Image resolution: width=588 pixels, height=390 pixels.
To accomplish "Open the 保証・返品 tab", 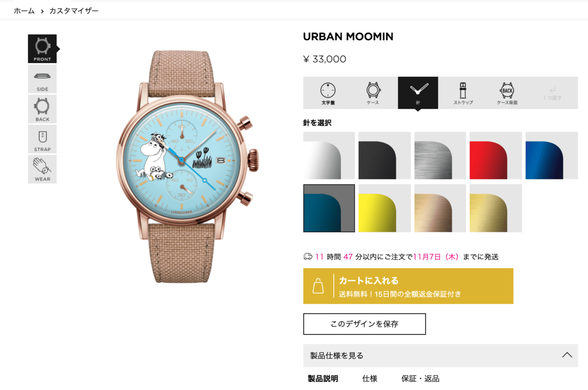I will pyautogui.click(x=420, y=379).
